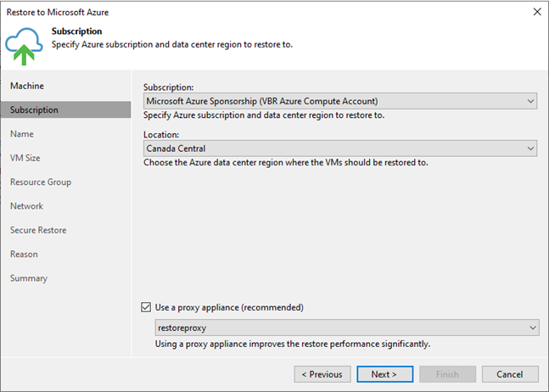Image resolution: width=549 pixels, height=392 pixels.
Task: Go to the Reason step
Action: click(x=24, y=254)
